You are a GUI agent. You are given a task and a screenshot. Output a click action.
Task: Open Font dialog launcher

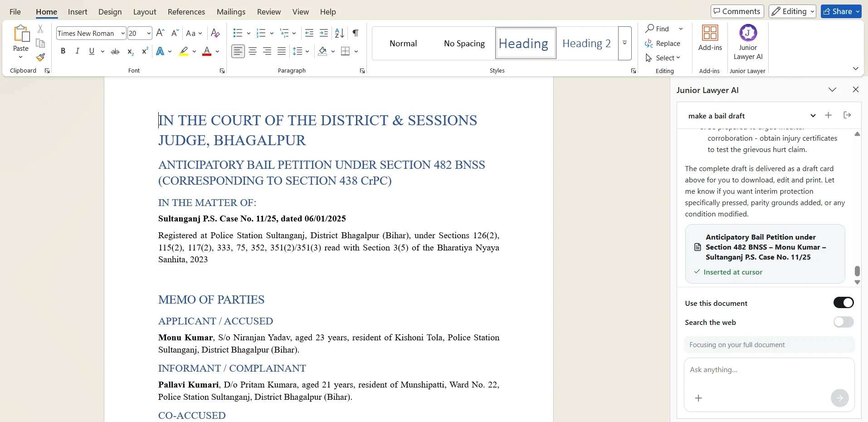coord(222,71)
